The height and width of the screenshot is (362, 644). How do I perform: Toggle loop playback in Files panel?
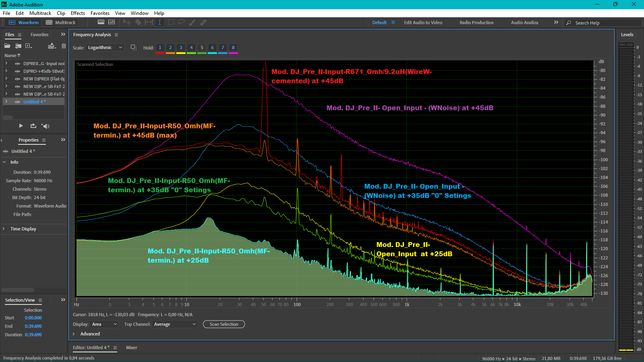coord(33,126)
